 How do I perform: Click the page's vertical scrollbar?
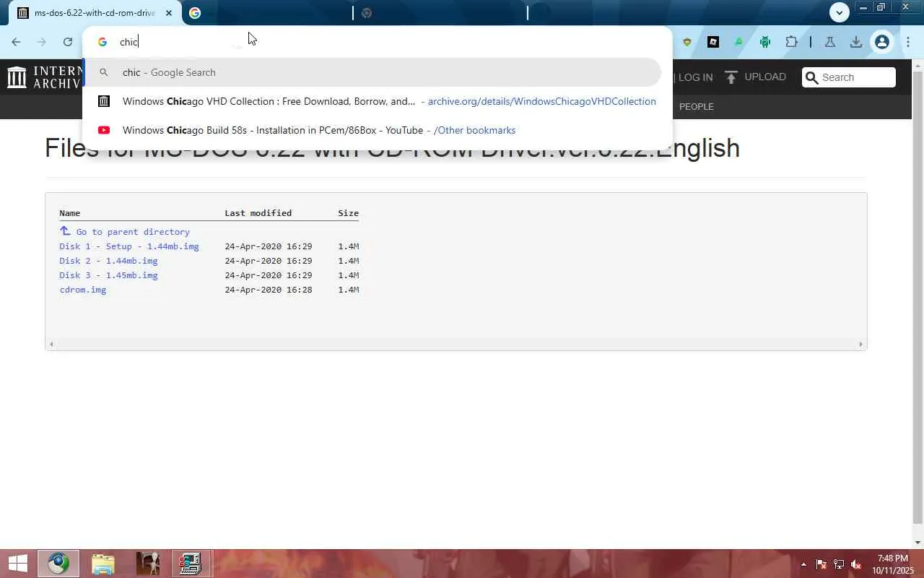pos(918,296)
